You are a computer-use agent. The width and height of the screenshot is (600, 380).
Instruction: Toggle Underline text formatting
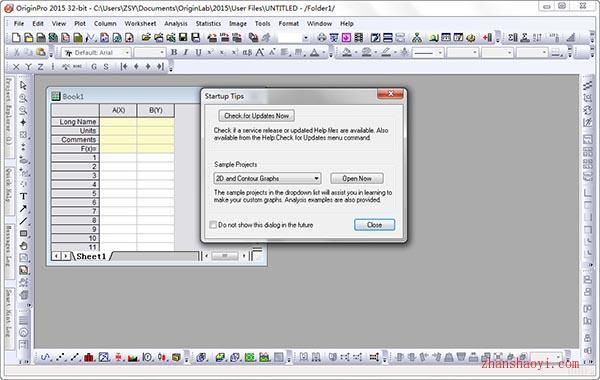[x=198, y=52]
